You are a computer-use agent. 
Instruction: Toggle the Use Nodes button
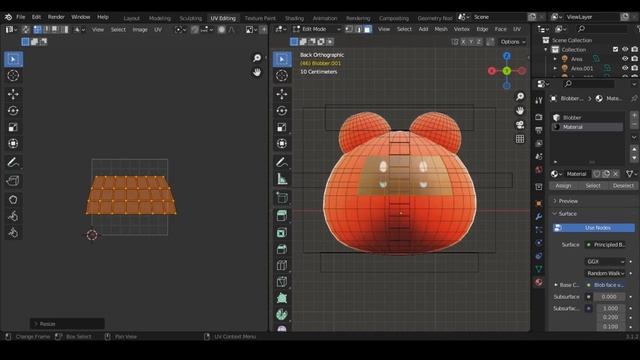coord(593,228)
